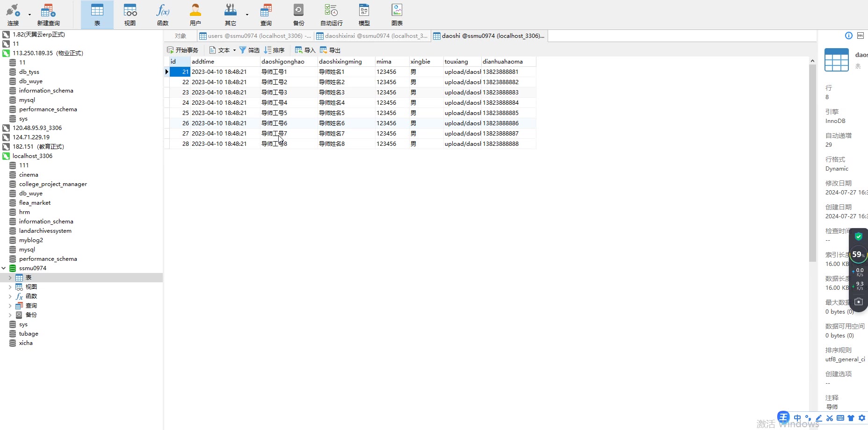The image size is (868, 430).
Task: Select the localhost_3306 connection
Action: (x=32, y=156)
